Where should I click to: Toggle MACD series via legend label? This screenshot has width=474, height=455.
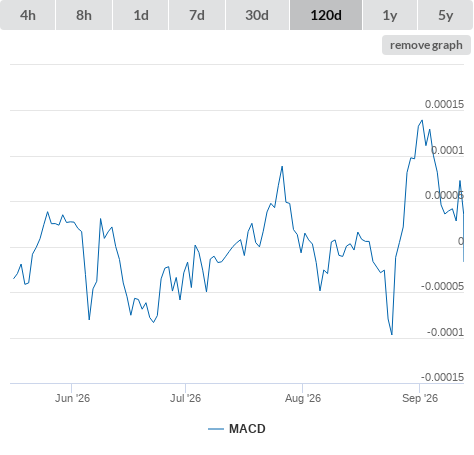coord(247,429)
